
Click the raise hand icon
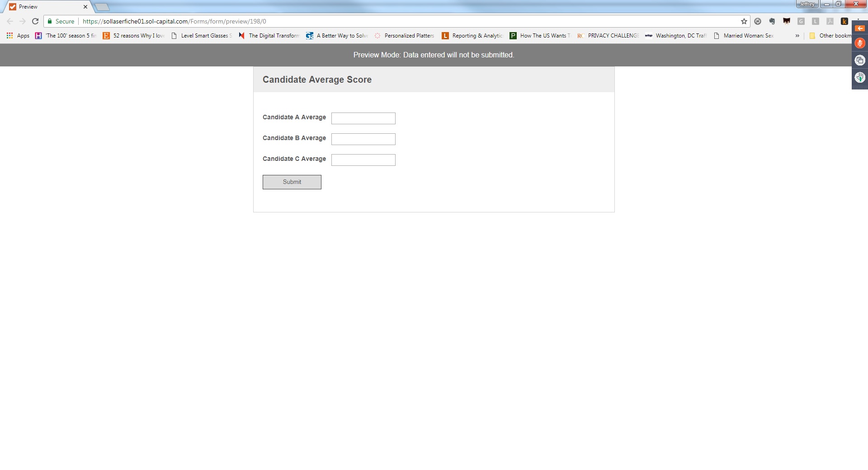click(860, 77)
